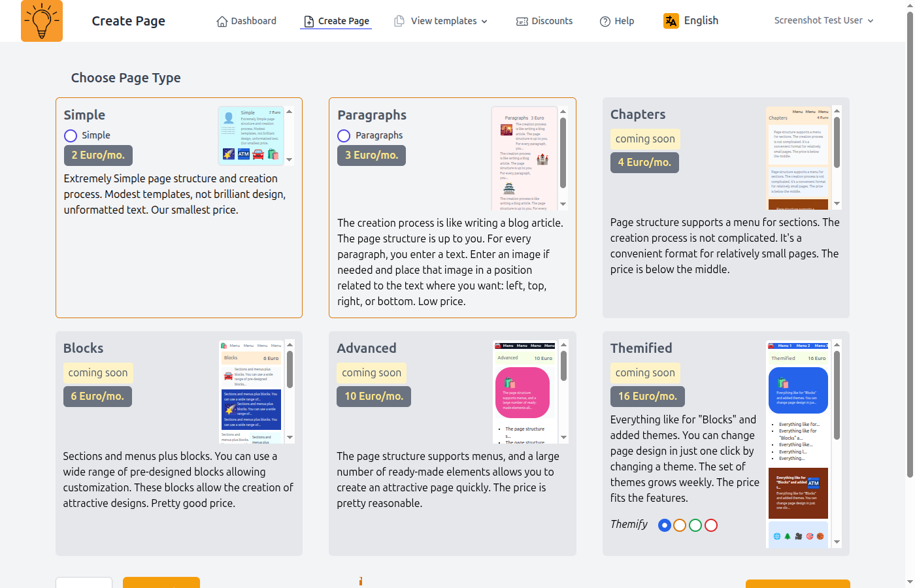Click the down arrow in Chapters preview
This screenshot has width=915, height=588.
pos(837,204)
